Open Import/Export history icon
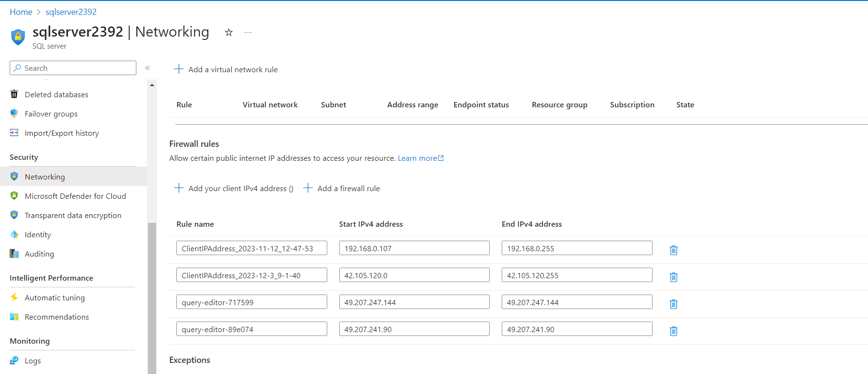The image size is (868, 374). click(x=14, y=133)
